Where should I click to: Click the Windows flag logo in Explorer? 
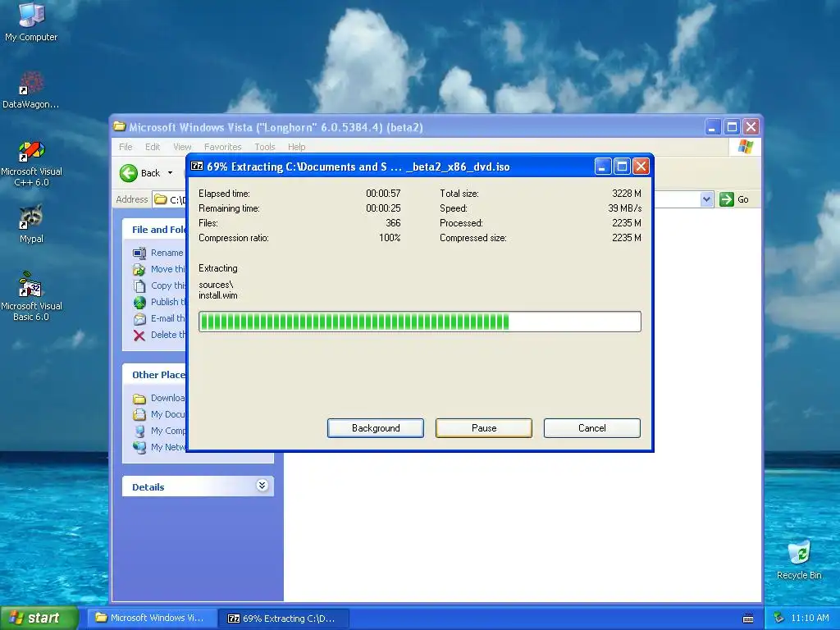[x=745, y=146]
